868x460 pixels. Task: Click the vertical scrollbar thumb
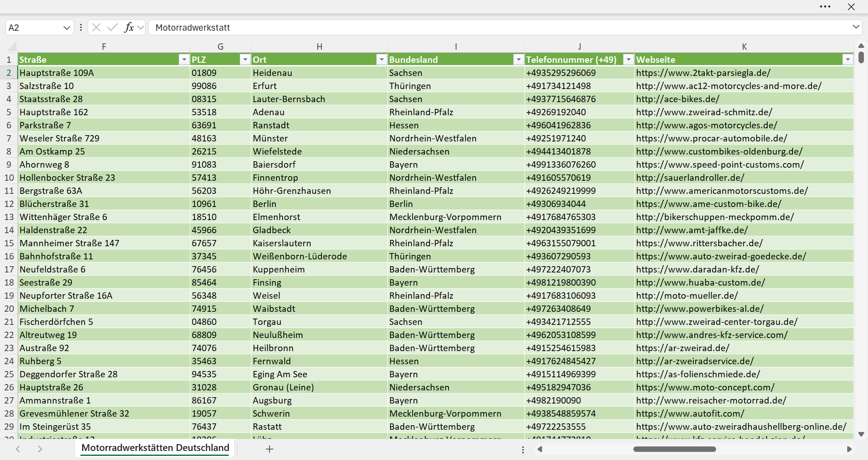click(x=861, y=57)
